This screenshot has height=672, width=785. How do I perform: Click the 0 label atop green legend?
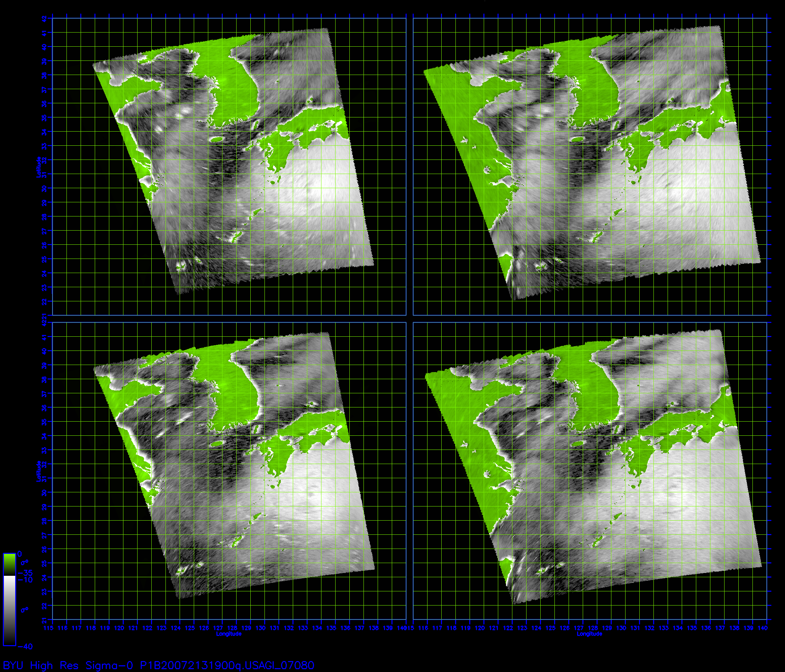(20, 554)
